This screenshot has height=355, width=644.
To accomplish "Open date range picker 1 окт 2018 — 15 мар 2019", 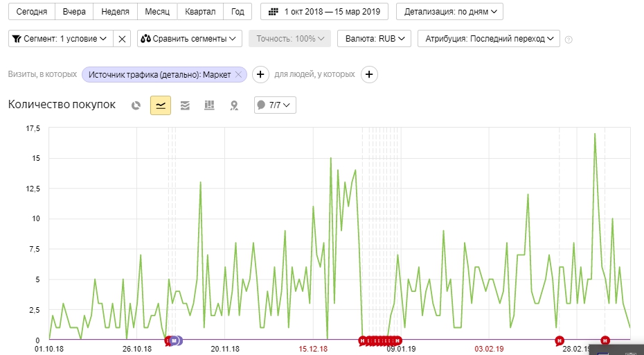I will pyautogui.click(x=324, y=12).
